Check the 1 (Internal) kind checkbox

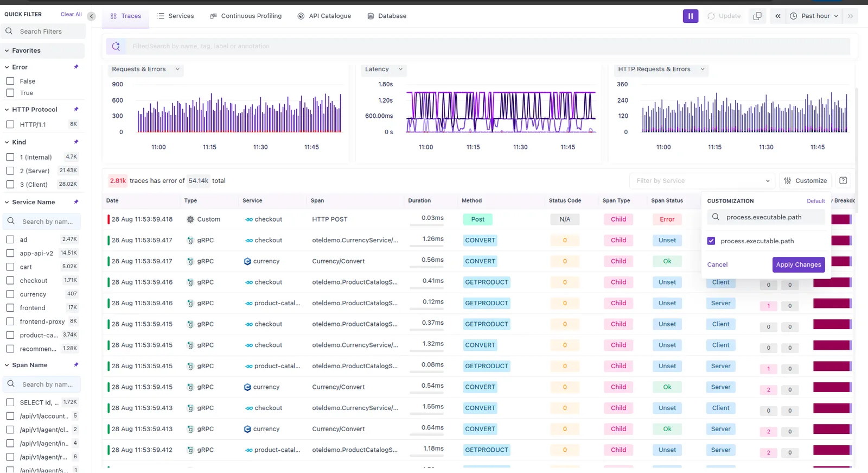pyautogui.click(x=10, y=157)
